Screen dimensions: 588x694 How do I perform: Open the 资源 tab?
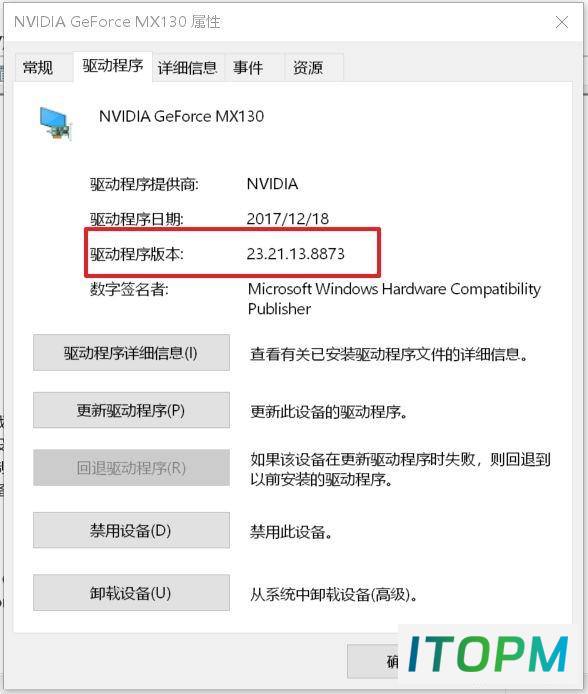tap(308, 68)
